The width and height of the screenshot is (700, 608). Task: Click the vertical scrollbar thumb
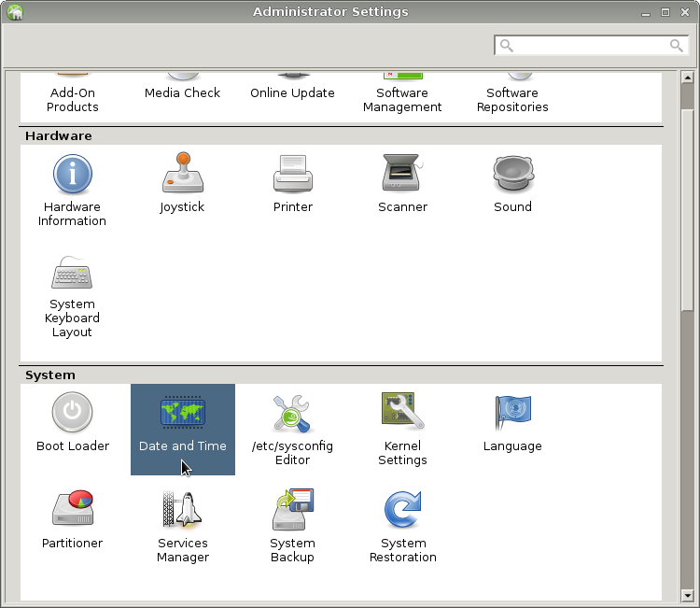(x=688, y=209)
